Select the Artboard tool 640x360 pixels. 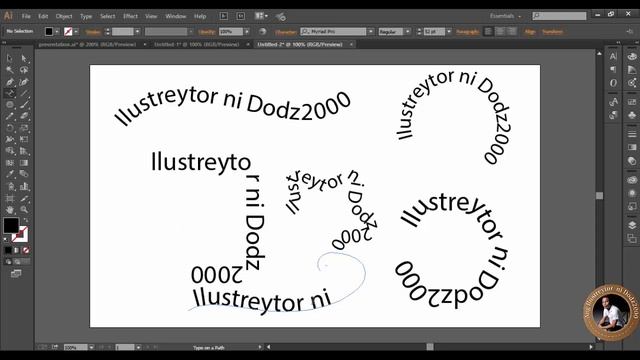(10, 199)
